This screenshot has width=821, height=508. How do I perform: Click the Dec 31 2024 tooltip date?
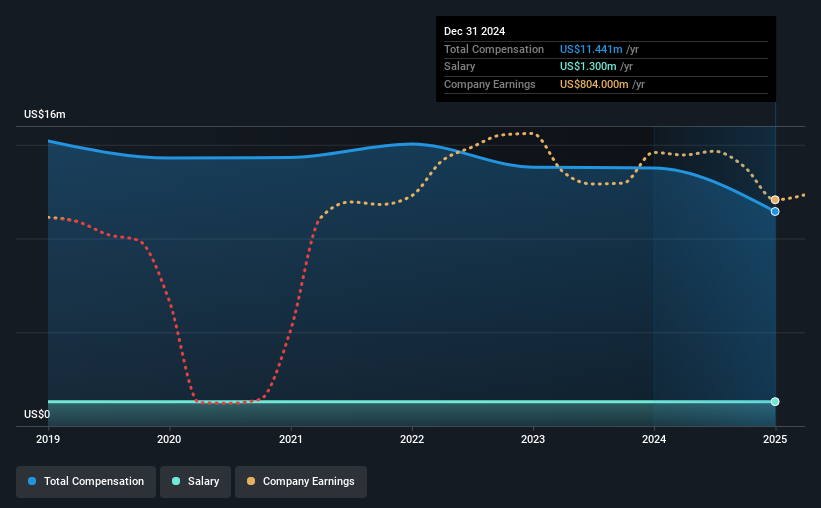pos(474,31)
